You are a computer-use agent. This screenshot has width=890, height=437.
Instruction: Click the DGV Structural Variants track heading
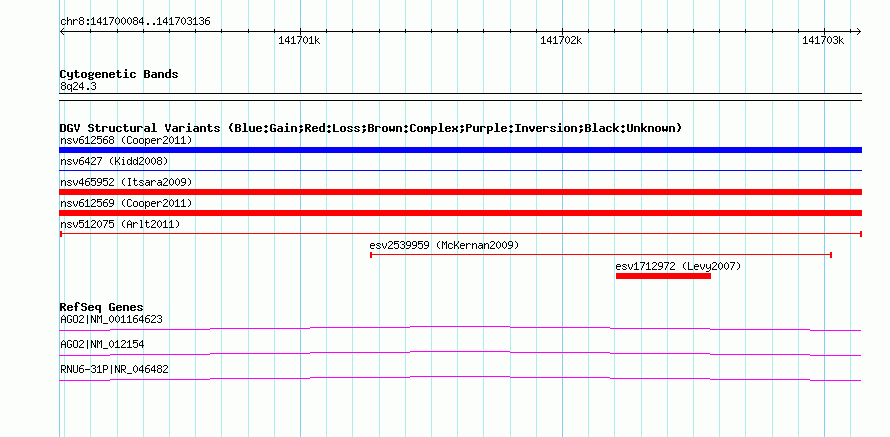(x=371, y=128)
